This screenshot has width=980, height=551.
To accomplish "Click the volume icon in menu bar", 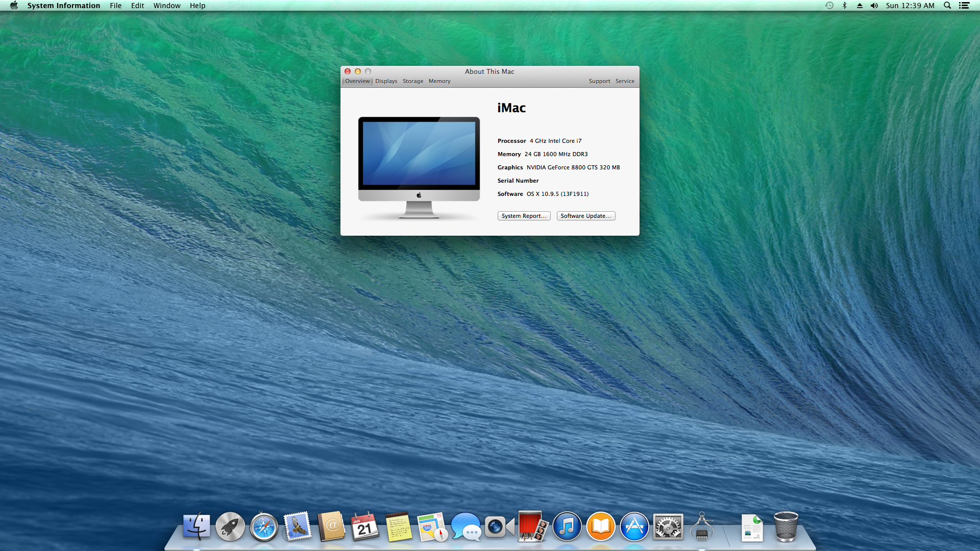I will [x=874, y=6].
